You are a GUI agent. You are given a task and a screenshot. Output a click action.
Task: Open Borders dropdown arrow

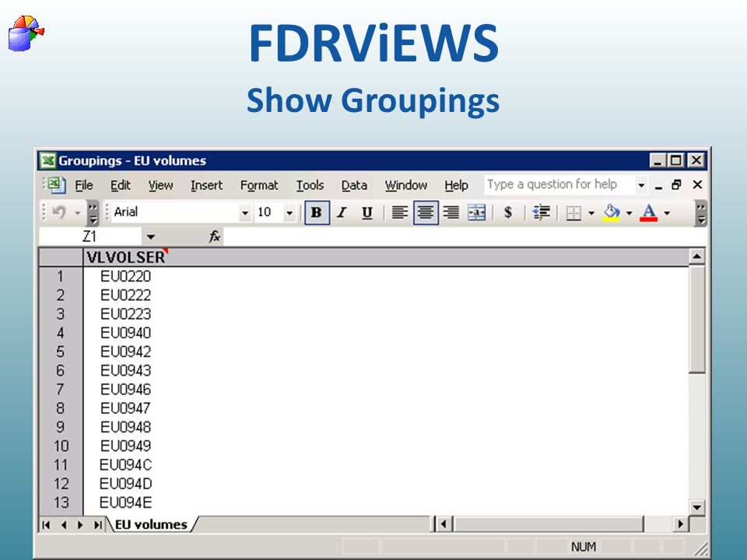coord(591,213)
